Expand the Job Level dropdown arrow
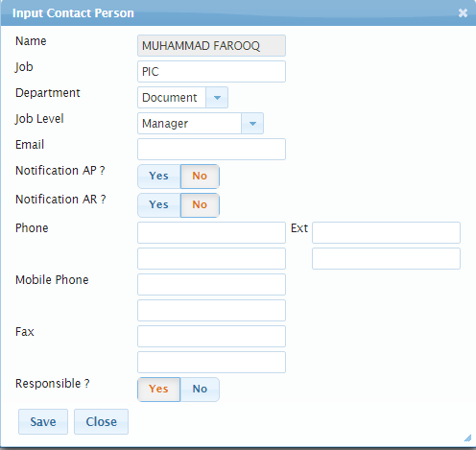This screenshot has width=476, height=450. pyautogui.click(x=252, y=124)
